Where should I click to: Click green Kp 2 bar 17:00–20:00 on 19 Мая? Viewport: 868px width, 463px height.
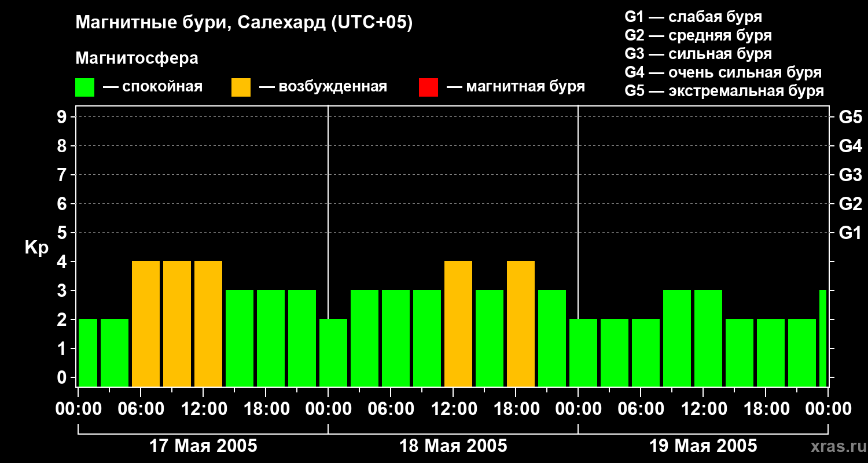coord(771,352)
